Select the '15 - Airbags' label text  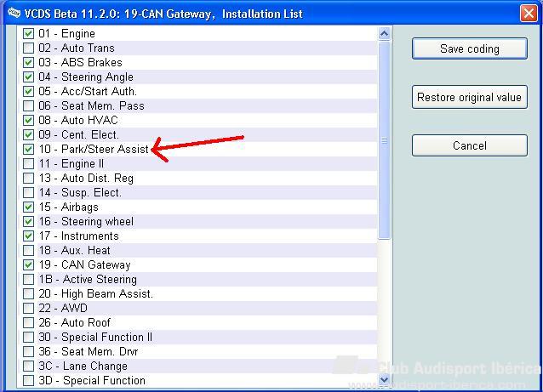tap(69, 207)
